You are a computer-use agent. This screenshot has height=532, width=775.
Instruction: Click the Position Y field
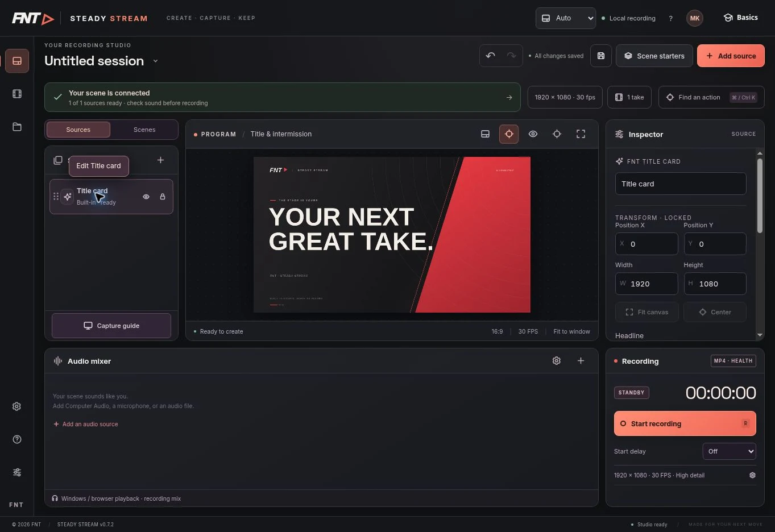coord(715,244)
